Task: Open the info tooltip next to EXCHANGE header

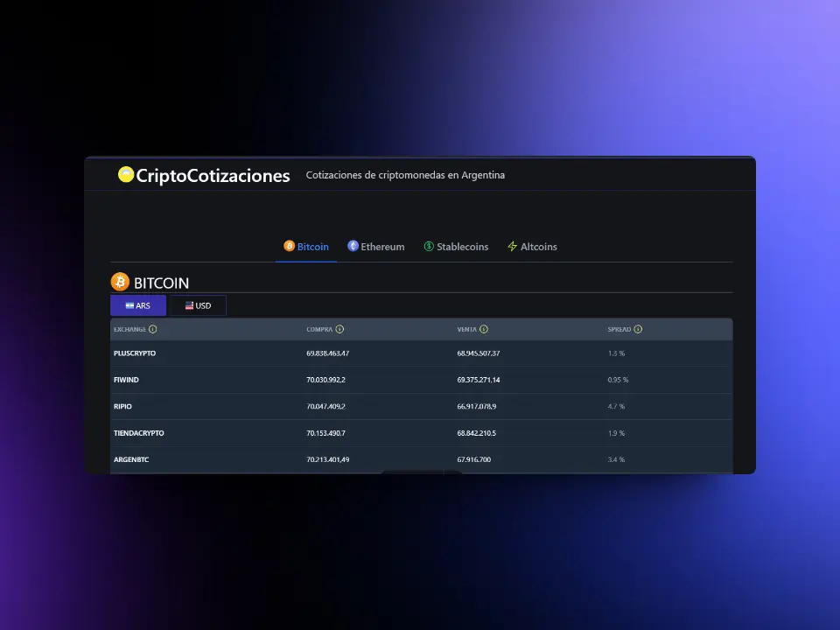Action: tap(155, 329)
